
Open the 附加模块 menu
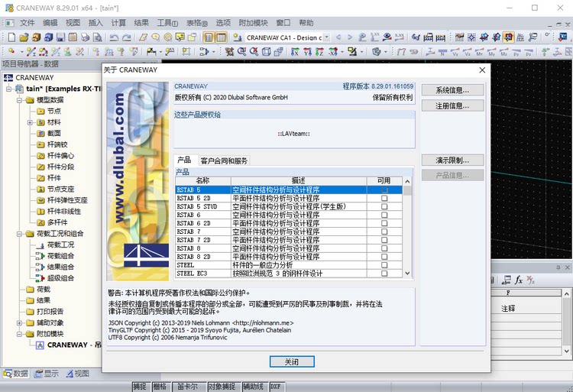pyautogui.click(x=253, y=23)
